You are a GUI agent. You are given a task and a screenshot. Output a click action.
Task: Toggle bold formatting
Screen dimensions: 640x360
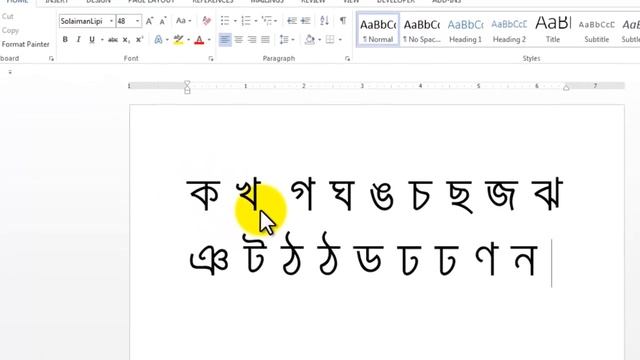(x=65, y=40)
